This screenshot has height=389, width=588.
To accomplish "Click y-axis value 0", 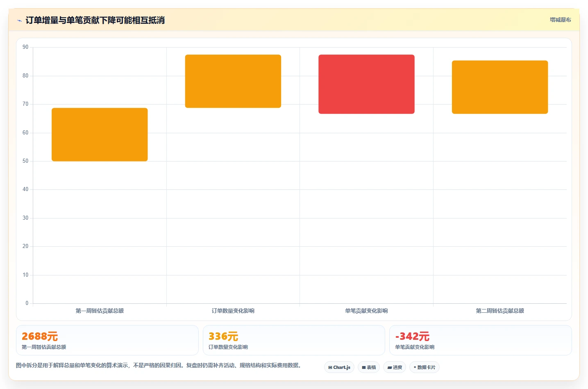I will 27,303.
